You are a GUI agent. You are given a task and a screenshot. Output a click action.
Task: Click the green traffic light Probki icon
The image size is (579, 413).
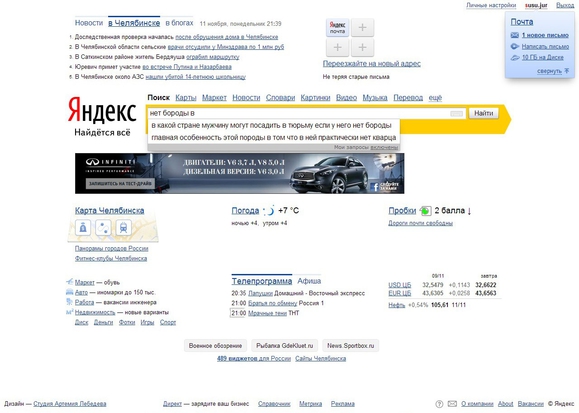click(425, 211)
